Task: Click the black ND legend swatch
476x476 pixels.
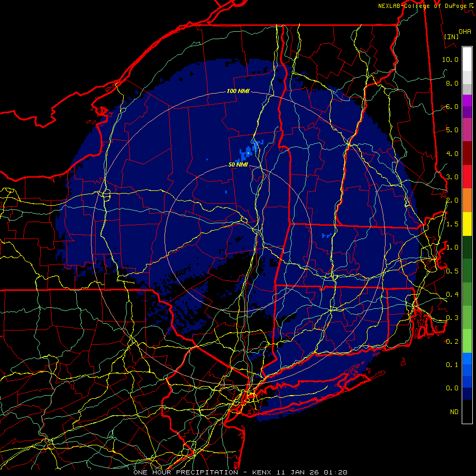Action: [467, 411]
